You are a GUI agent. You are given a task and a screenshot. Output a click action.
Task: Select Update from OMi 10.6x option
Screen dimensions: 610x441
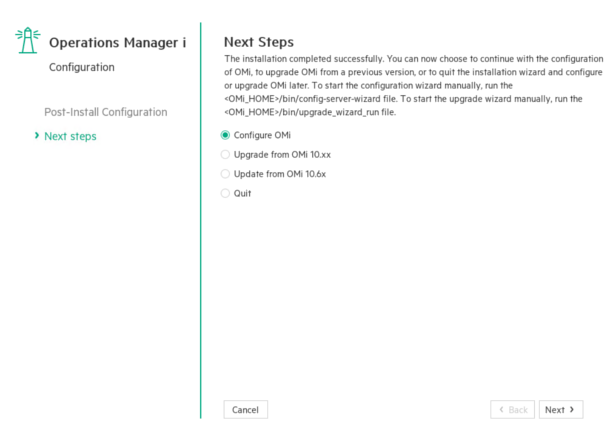pyautogui.click(x=225, y=174)
